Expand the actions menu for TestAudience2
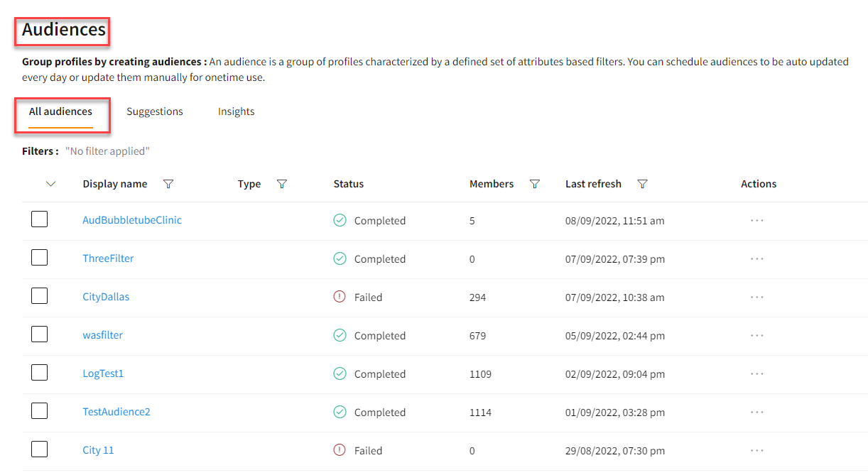868x475 pixels. coord(756,413)
